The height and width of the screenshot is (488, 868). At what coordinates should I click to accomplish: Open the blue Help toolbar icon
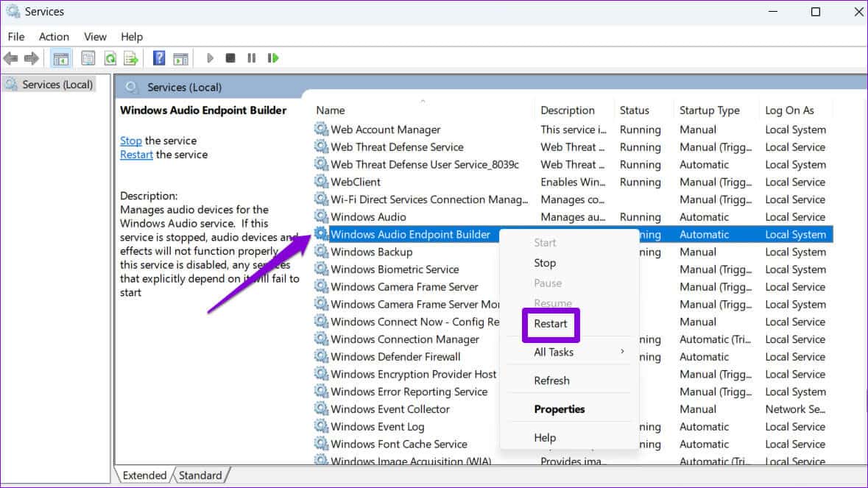pos(158,58)
